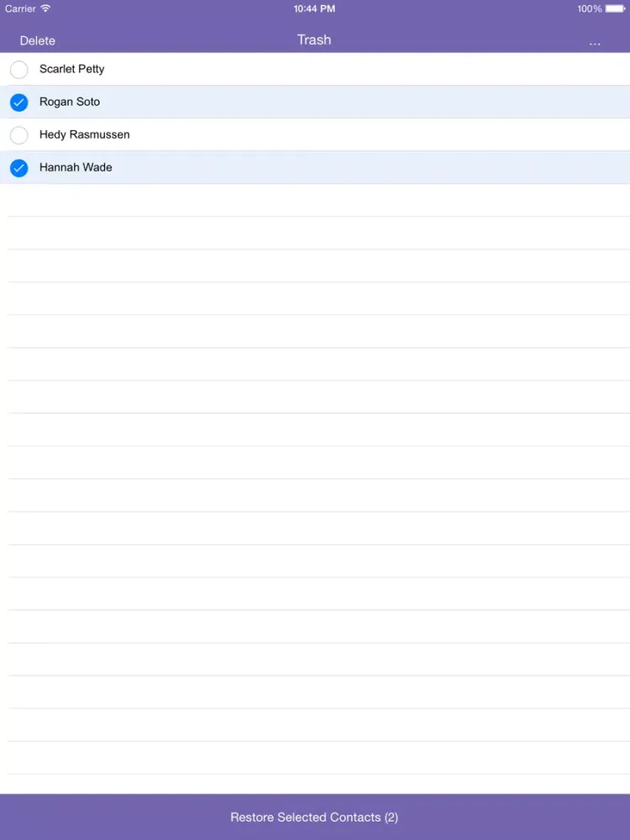Tap the Trash title in header
This screenshot has height=840, width=630.
coord(314,39)
